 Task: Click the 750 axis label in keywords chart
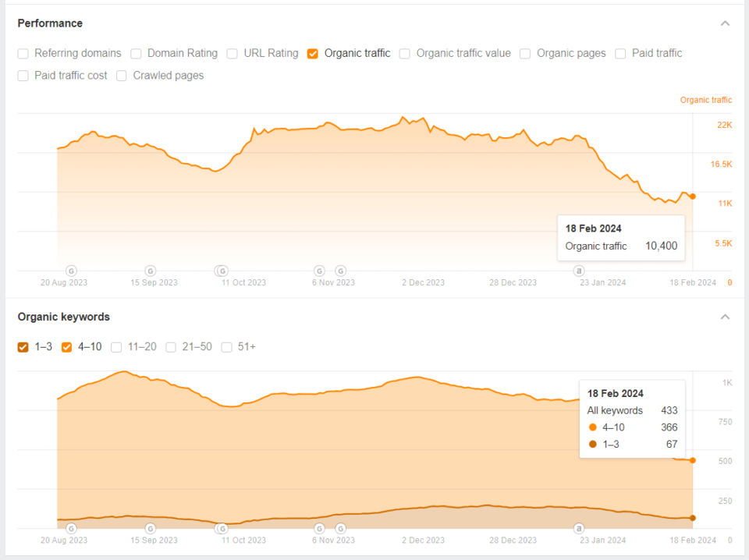coord(725,421)
